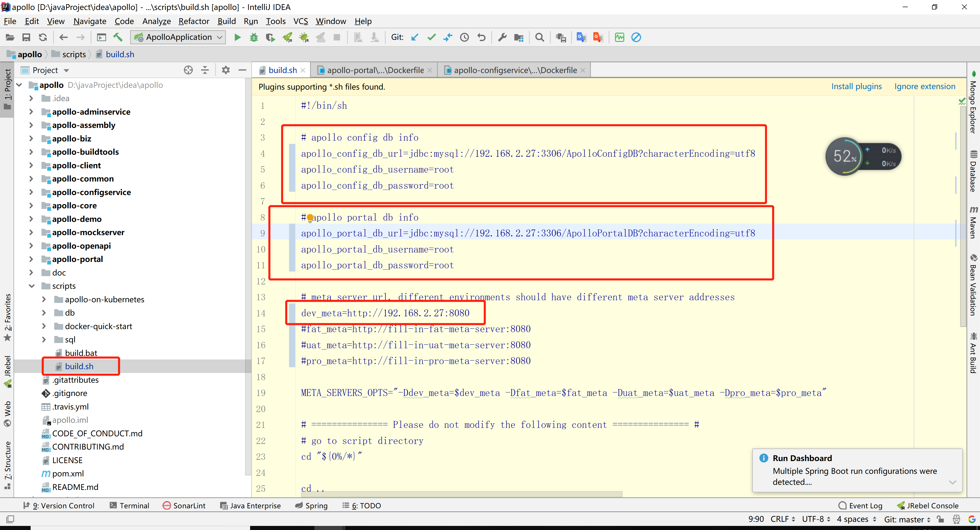Start ApolloApplication in Debug mode
This screenshot has width=980, height=530.
coord(254,37)
